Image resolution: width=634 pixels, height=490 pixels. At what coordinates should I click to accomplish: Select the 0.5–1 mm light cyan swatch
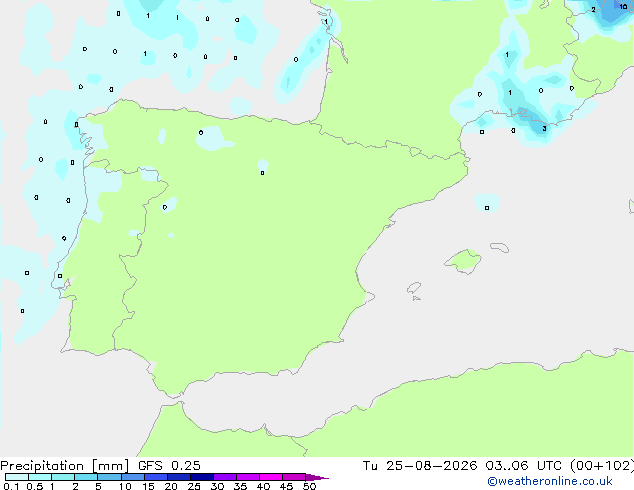point(40,477)
